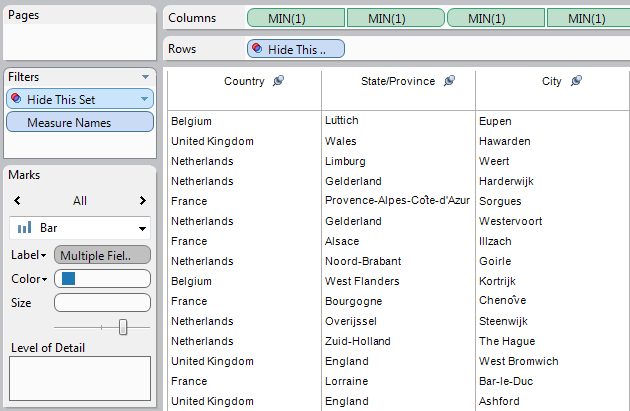Click the blue color swatch
630x411 pixels.
69,279
